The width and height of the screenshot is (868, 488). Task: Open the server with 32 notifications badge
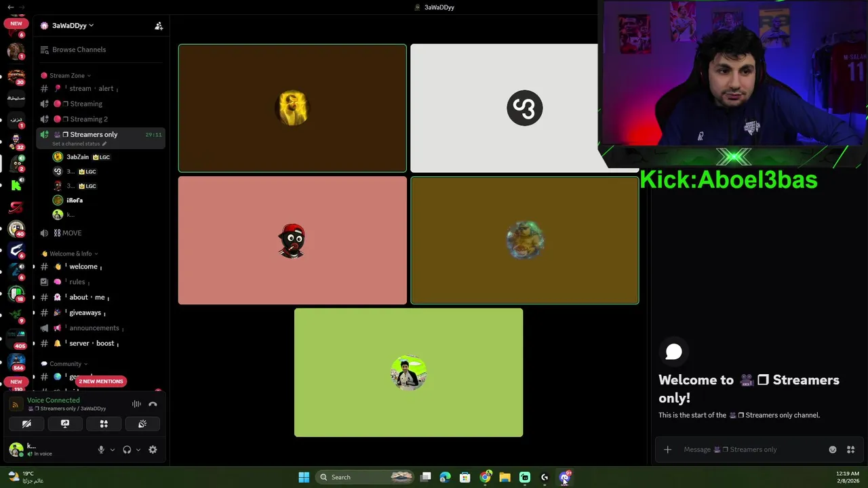pos(16,141)
